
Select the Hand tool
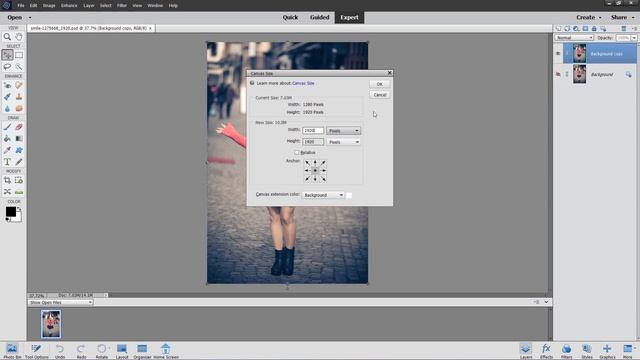[x=19, y=37]
